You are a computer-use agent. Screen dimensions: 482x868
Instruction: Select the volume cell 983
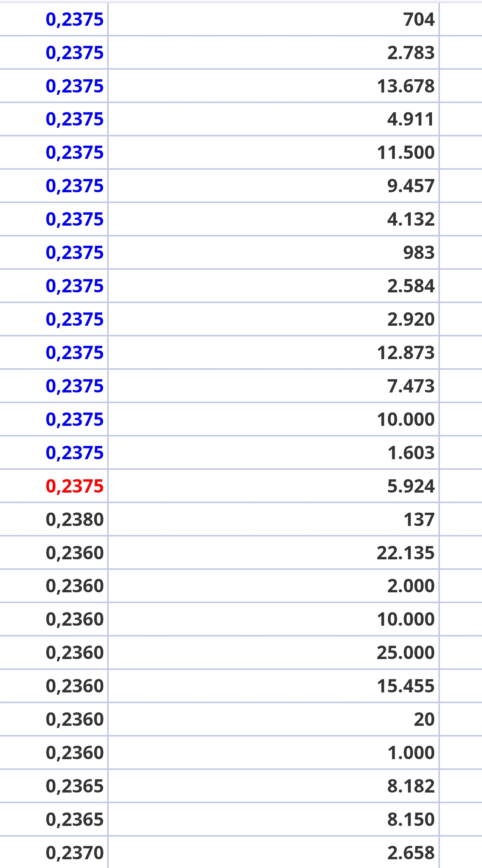(419, 253)
